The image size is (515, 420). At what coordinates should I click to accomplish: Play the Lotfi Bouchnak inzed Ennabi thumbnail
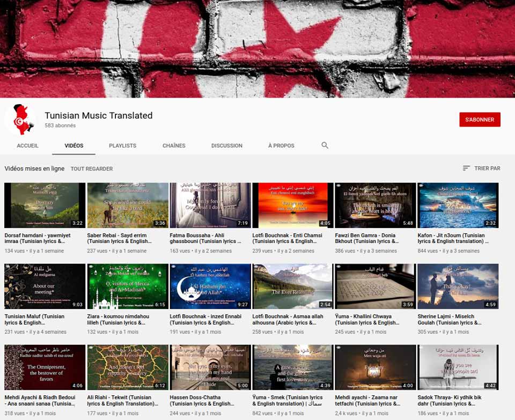[210, 286]
